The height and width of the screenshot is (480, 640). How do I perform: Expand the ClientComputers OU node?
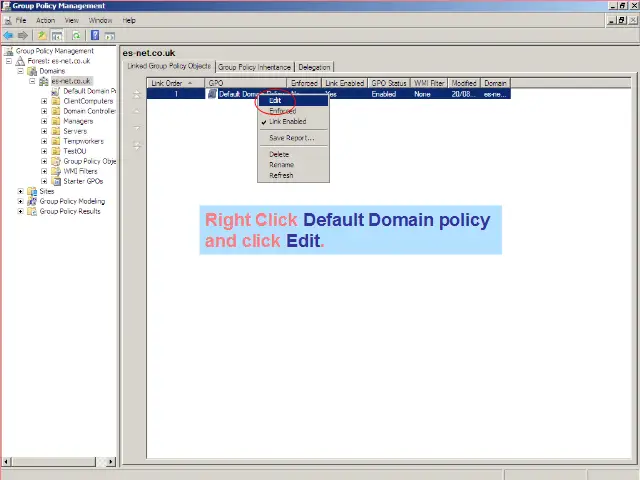point(44,101)
